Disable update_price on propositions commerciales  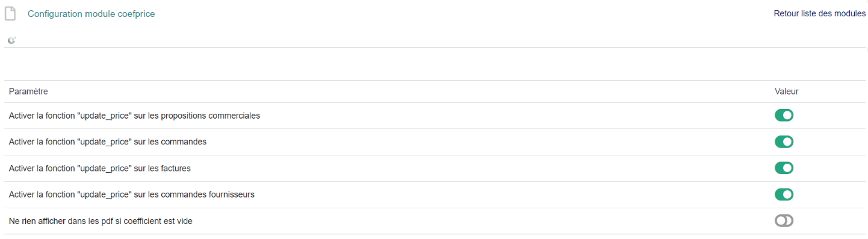click(784, 115)
